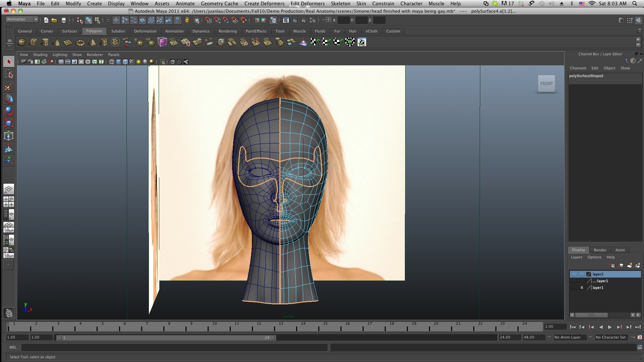
Task: Toggle visibility of bottom layer1
Action: pos(574,288)
